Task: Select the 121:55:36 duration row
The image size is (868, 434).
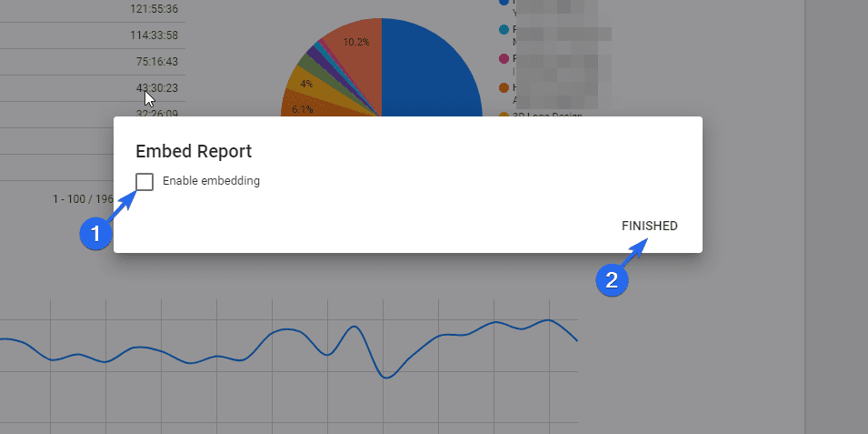Action: click(x=93, y=11)
